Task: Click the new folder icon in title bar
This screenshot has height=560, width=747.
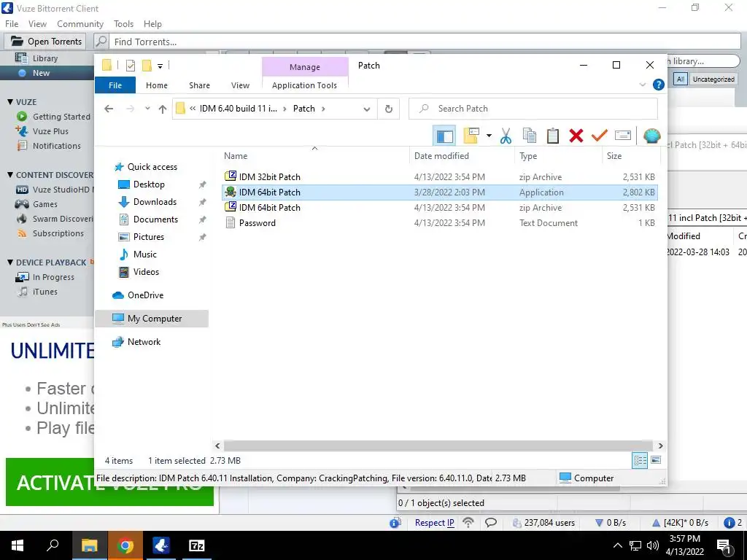Action: 147,66
